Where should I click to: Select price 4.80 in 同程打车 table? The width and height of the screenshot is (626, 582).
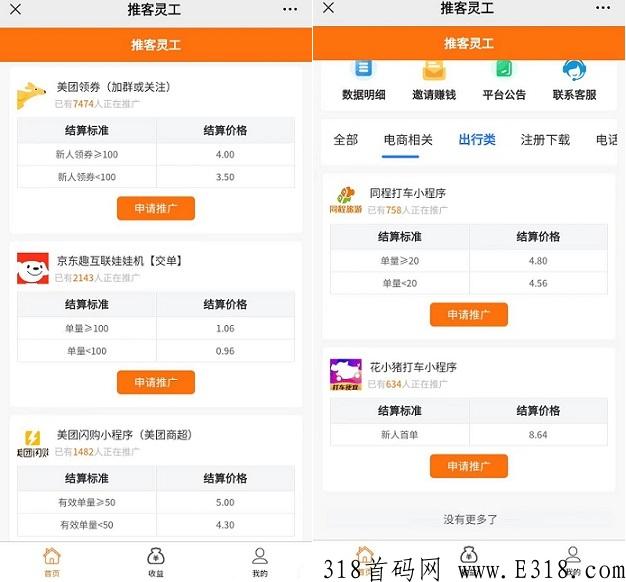click(538, 261)
